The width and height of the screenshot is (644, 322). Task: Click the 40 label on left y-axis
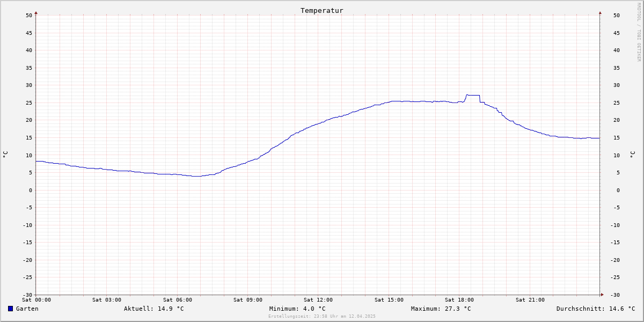[29, 50]
